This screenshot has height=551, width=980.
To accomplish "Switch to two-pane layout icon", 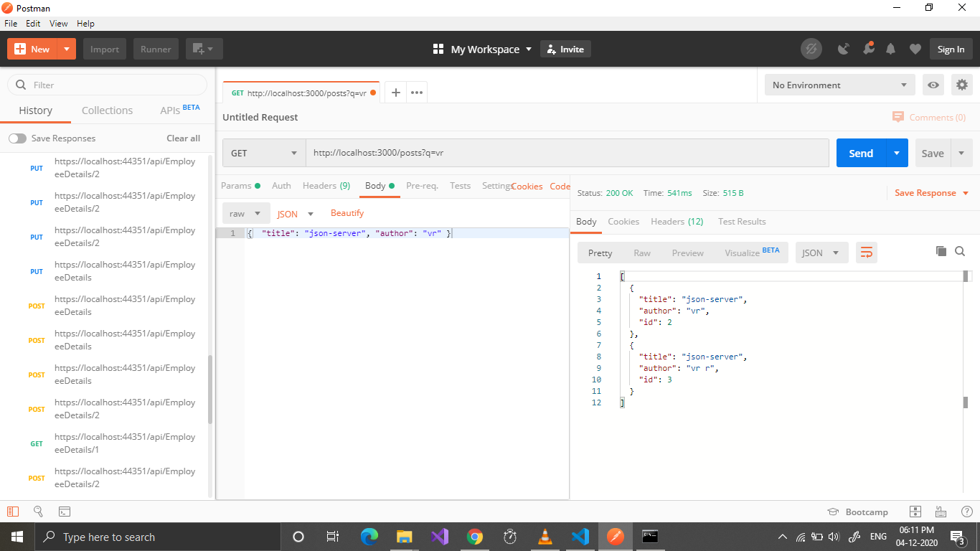I will click(915, 512).
